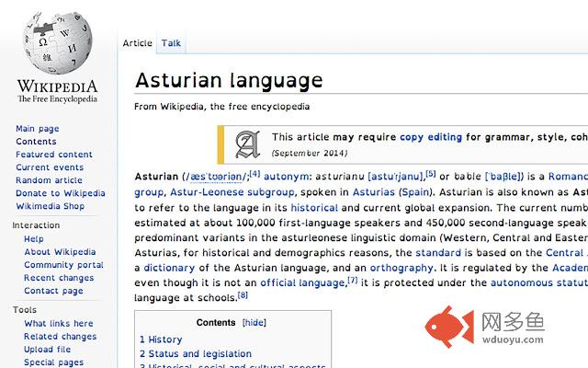Load a Random article
Image resolution: width=588 pixels, height=368 pixels.
click(x=49, y=180)
